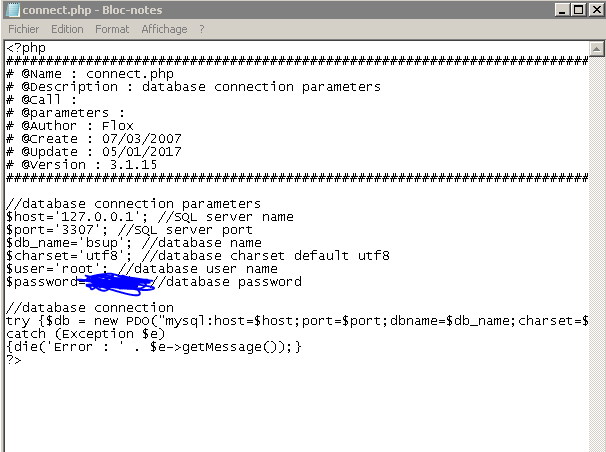Open the Format menu
The image size is (606, 452).
112,29
